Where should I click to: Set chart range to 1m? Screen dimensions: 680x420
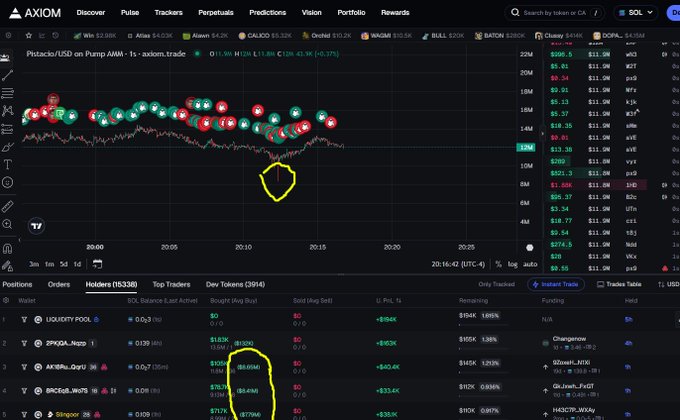pyautogui.click(x=49, y=264)
